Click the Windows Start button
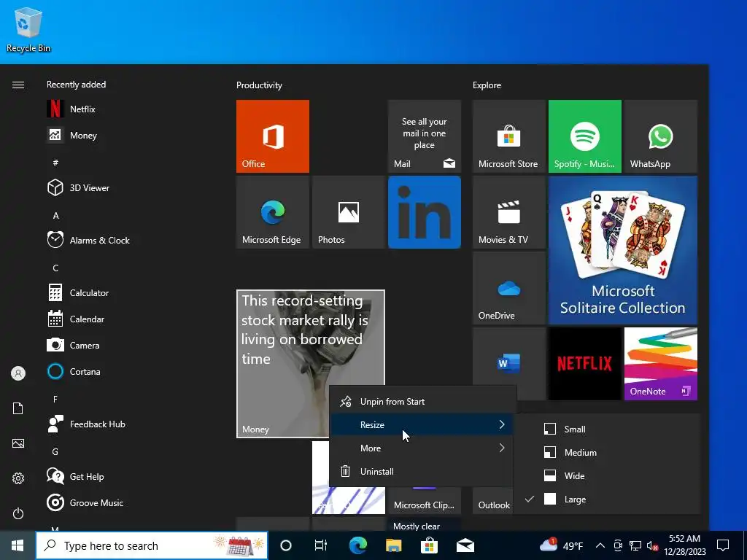 pyautogui.click(x=18, y=545)
